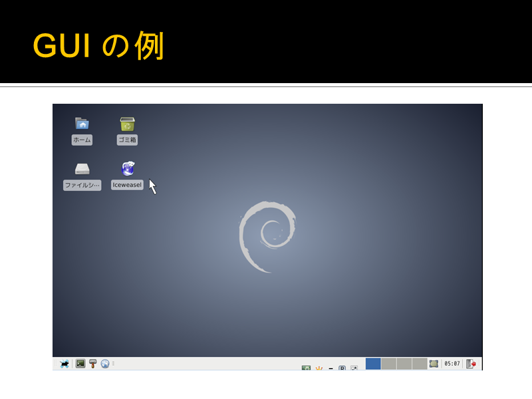The width and height of the screenshot is (532, 399).
Task: Open the paint roller settings launcher
Action: [92, 364]
